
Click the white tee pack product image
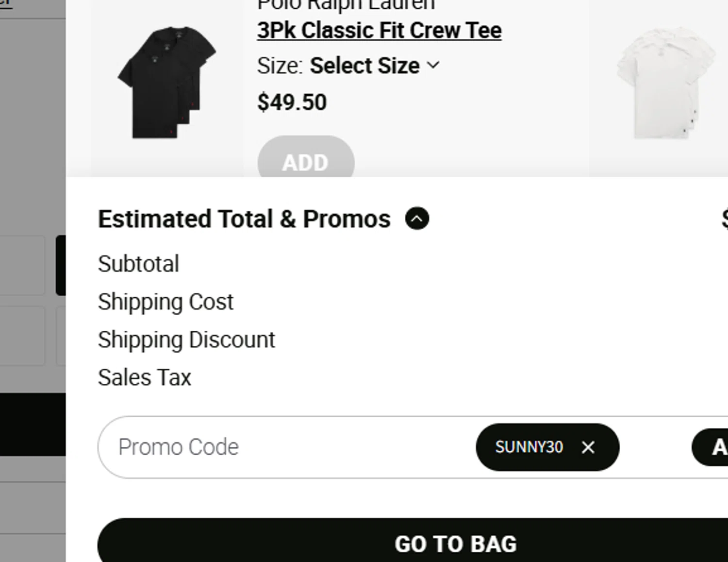[x=665, y=83]
